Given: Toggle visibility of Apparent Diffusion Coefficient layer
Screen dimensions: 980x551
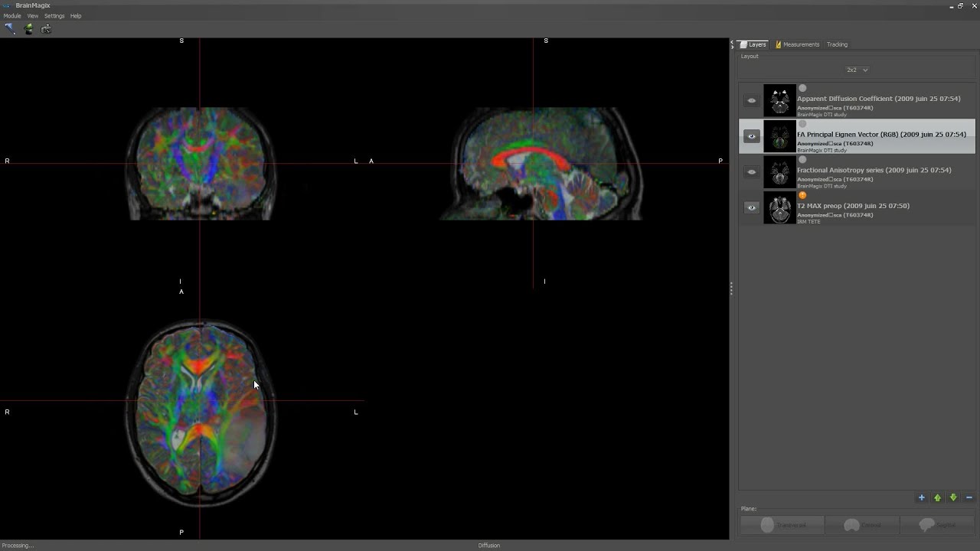Looking at the screenshot, I should [x=751, y=100].
